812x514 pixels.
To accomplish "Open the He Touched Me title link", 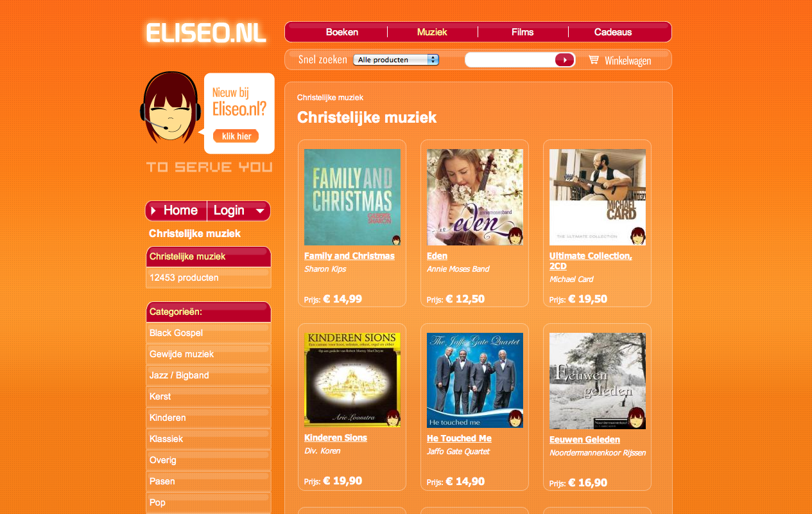I will pyautogui.click(x=459, y=438).
